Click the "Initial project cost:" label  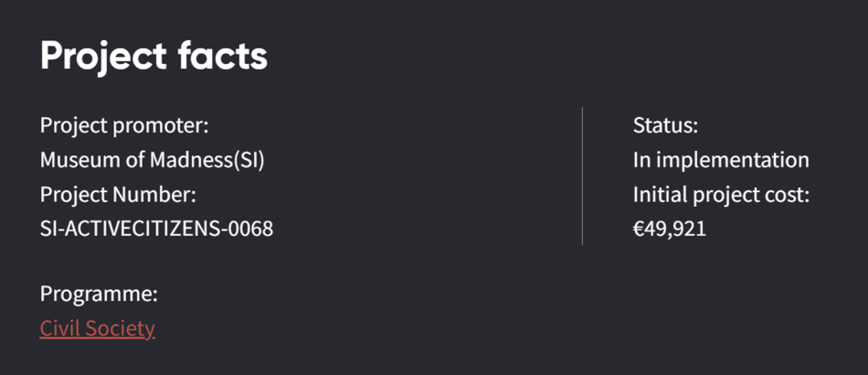click(722, 194)
